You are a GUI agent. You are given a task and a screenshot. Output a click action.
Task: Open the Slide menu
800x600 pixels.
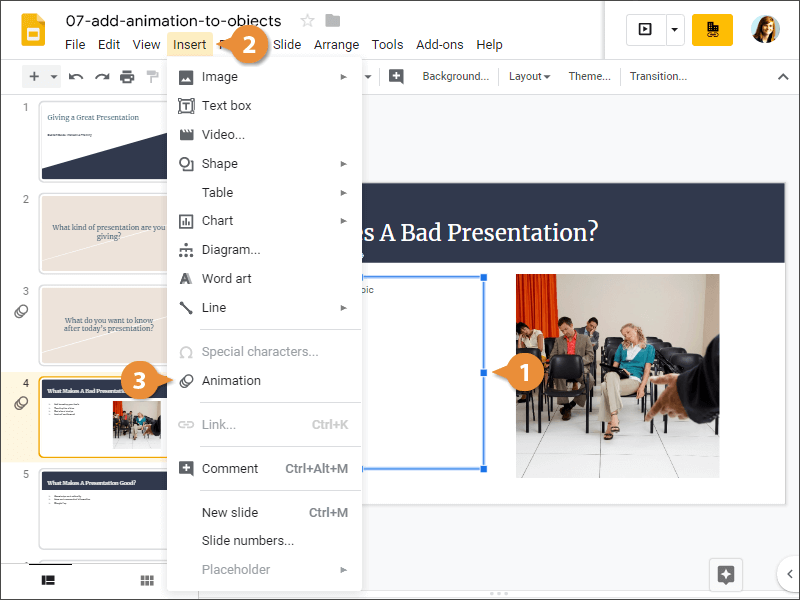[287, 44]
